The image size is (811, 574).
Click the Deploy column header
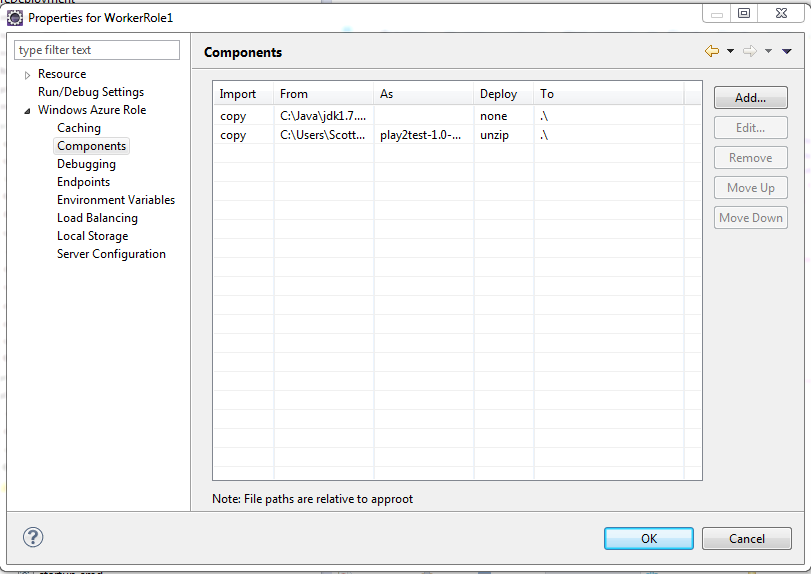(504, 94)
